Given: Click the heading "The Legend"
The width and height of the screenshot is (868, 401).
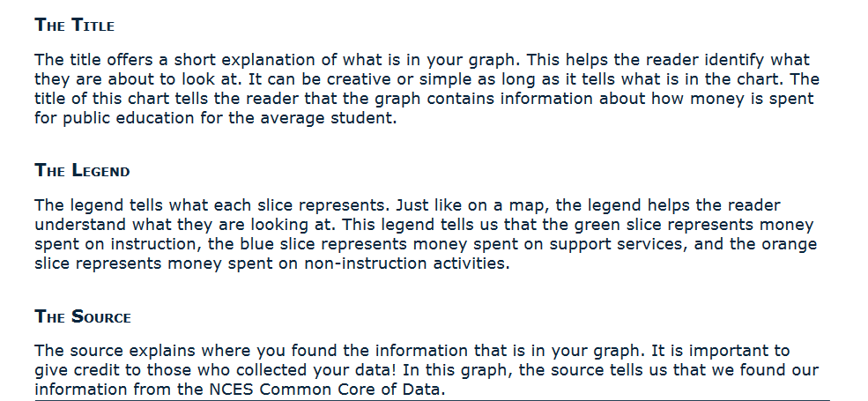Looking at the screenshot, I should [82, 170].
